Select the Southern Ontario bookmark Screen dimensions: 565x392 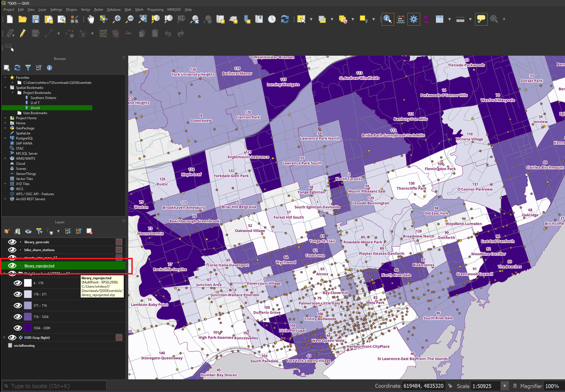[43, 98]
